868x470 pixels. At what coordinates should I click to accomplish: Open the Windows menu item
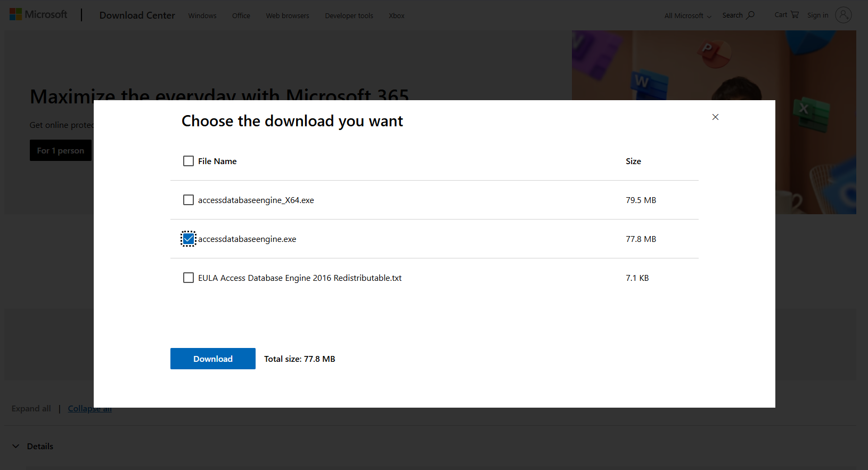click(x=202, y=15)
